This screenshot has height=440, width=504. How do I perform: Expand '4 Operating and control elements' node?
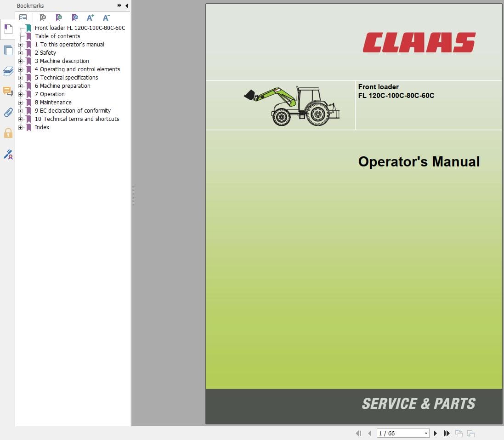pos(21,69)
